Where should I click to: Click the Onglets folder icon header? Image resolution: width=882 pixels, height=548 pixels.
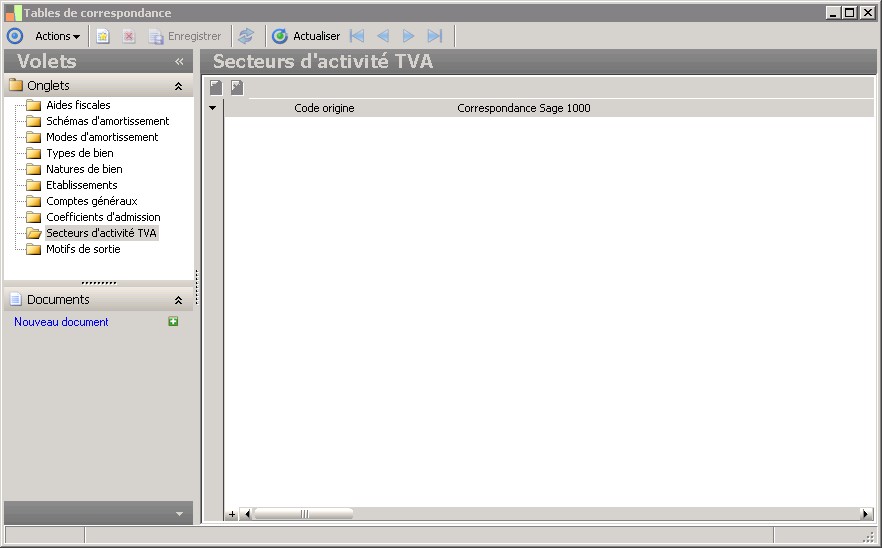click(16, 85)
